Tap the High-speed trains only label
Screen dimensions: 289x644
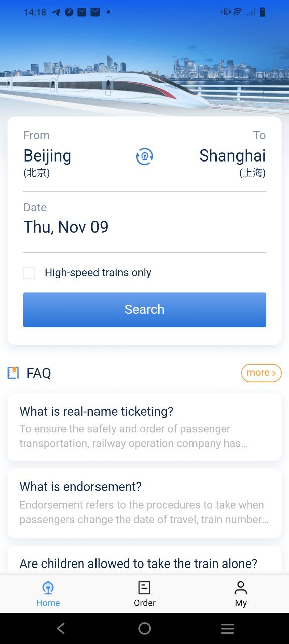[98, 273]
